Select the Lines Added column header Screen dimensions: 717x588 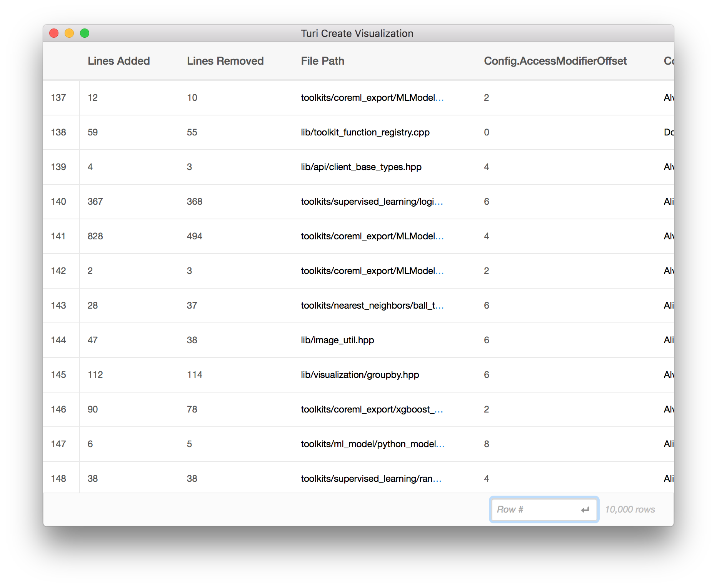pos(119,61)
